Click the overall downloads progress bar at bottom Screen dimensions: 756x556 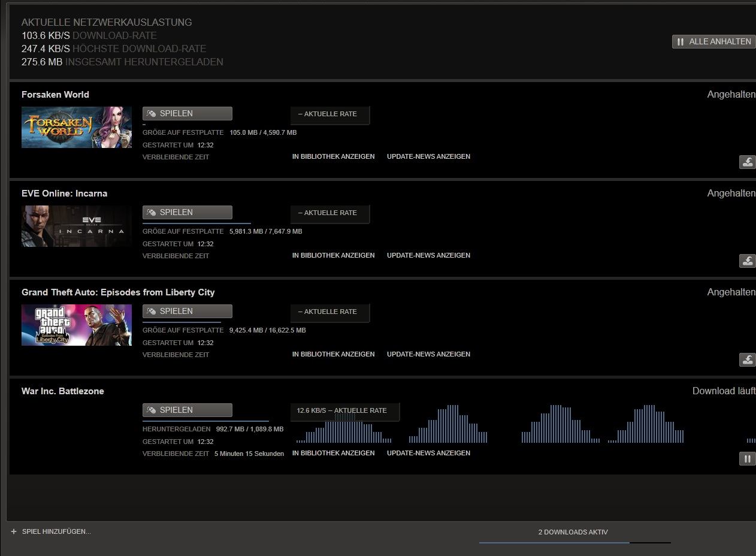[x=575, y=542]
